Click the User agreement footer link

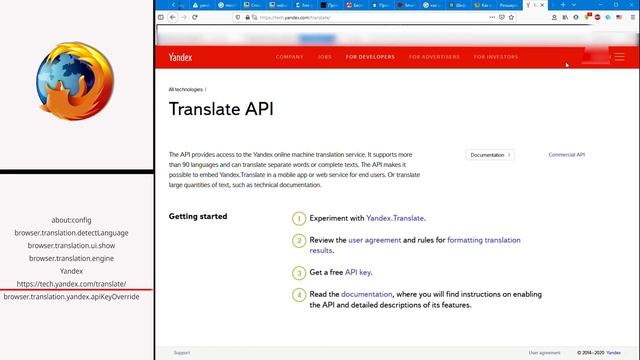coord(544,353)
